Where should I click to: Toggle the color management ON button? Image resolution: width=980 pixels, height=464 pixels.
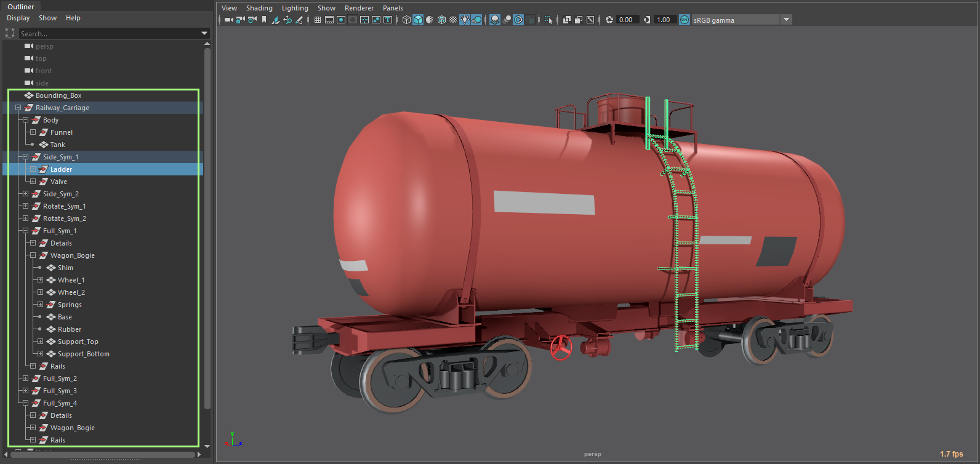pyautogui.click(x=685, y=20)
